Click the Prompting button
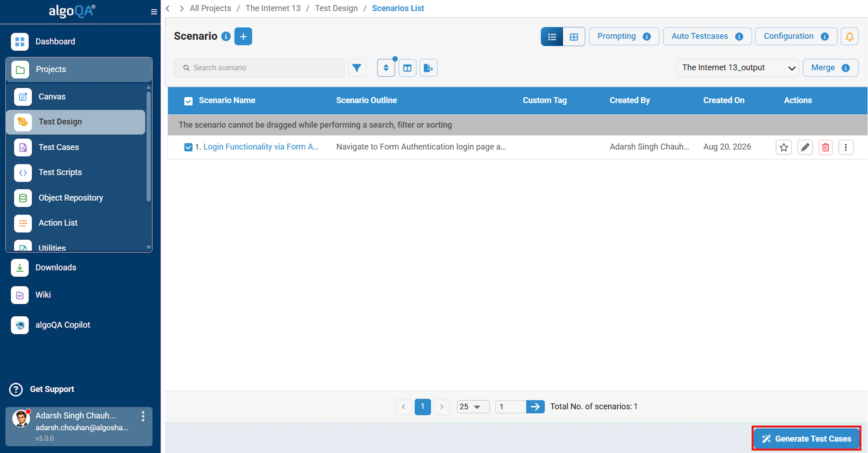 pyautogui.click(x=624, y=36)
